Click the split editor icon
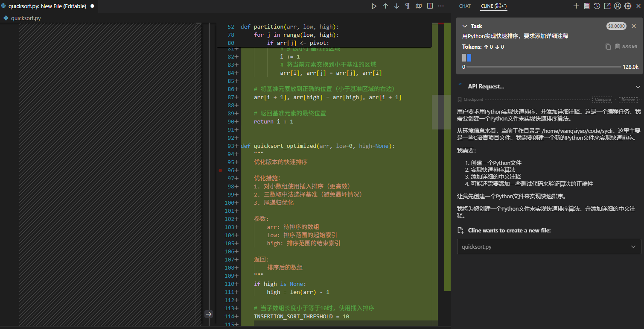The height and width of the screenshot is (329, 644). (430, 6)
